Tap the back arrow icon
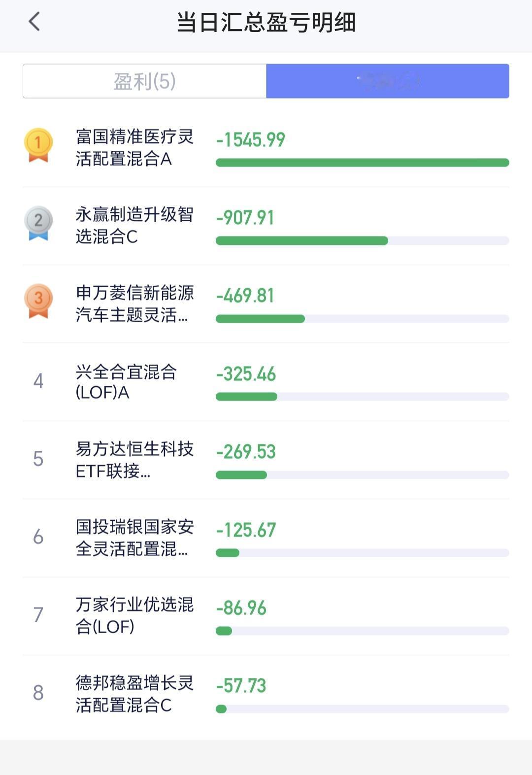The width and height of the screenshot is (532, 775). click(x=34, y=22)
